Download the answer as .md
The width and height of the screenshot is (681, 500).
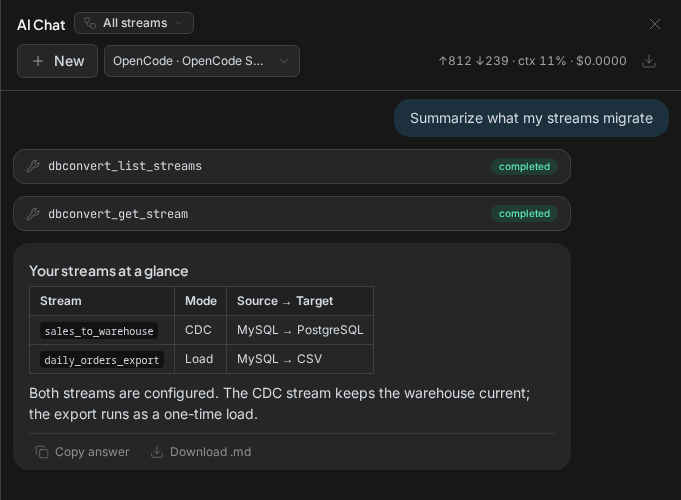[x=201, y=452]
